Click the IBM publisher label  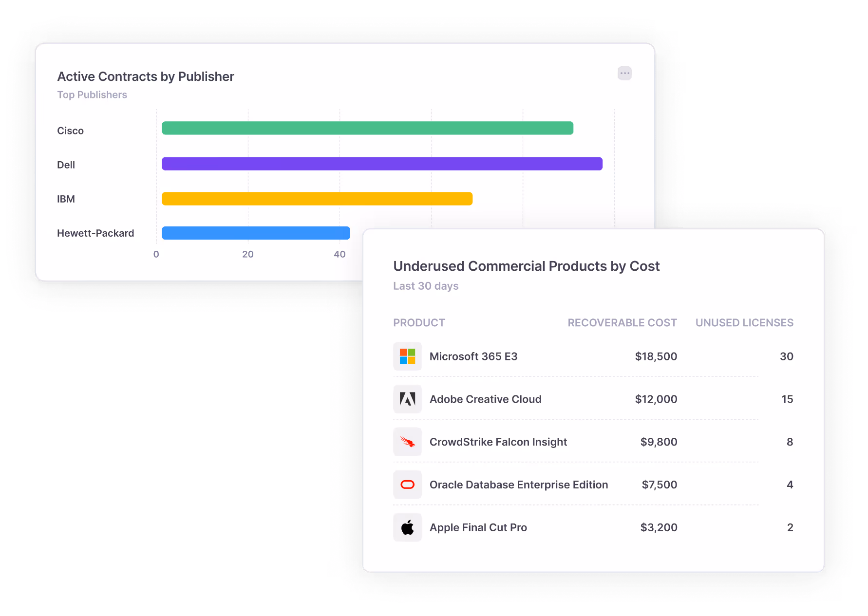click(x=66, y=199)
